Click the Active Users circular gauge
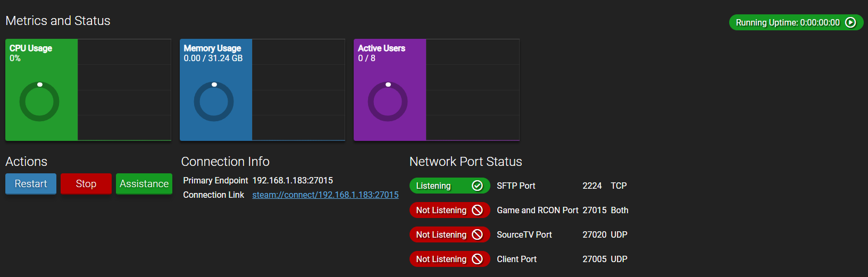 (x=388, y=102)
